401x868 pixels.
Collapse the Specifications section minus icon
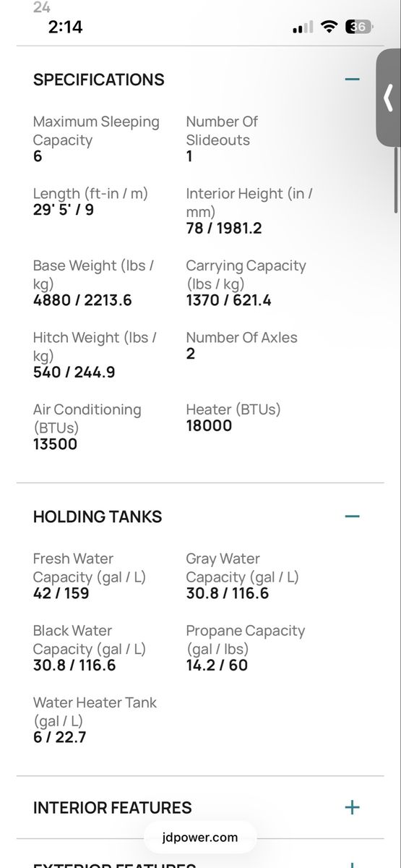point(352,79)
